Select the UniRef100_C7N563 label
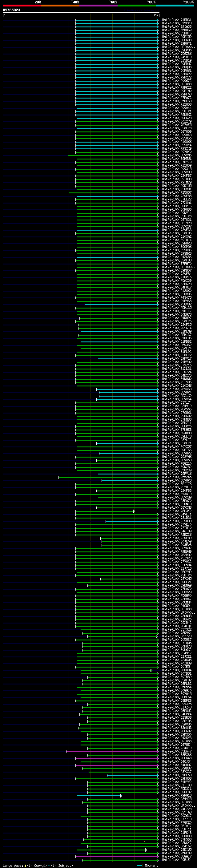The height and width of the screenshot is (868, 197). point(176,840)
